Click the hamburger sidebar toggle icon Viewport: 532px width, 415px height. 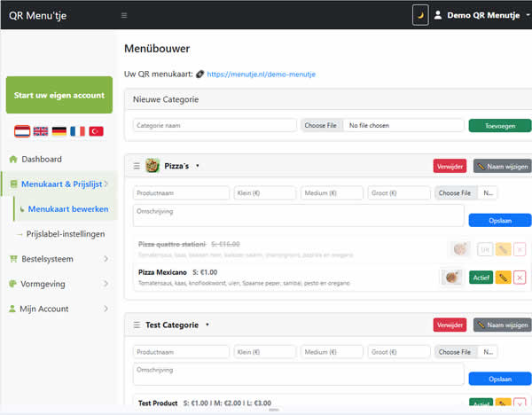click(124, 15)
